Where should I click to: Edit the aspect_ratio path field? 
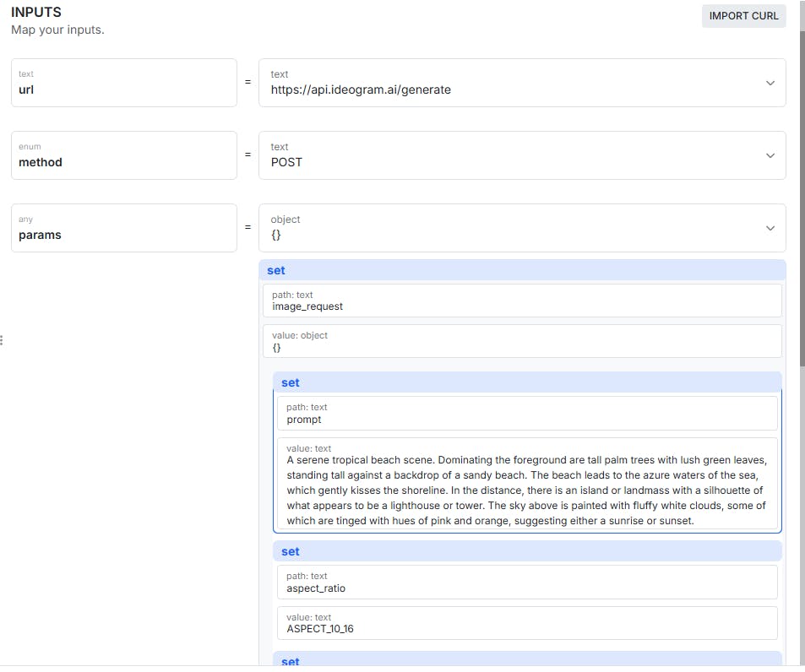pyautogui.click(x=527, y=582)
